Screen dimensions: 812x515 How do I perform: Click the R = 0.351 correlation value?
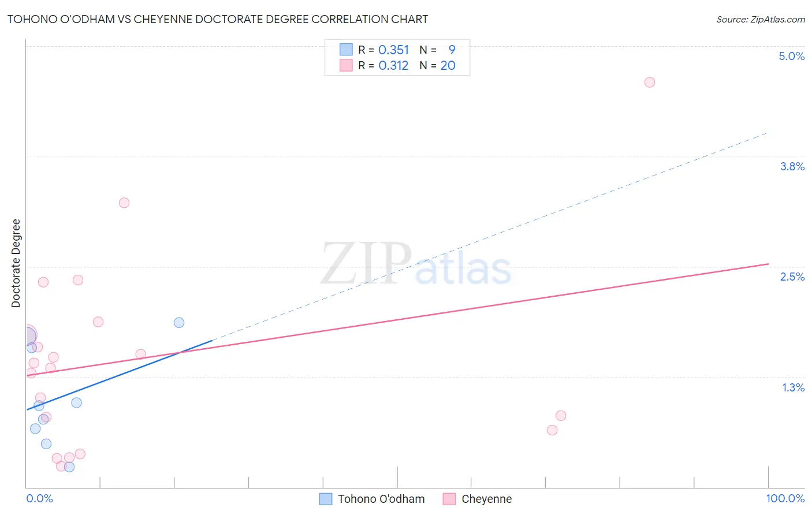pyautogui.click(x=383, y=50)
